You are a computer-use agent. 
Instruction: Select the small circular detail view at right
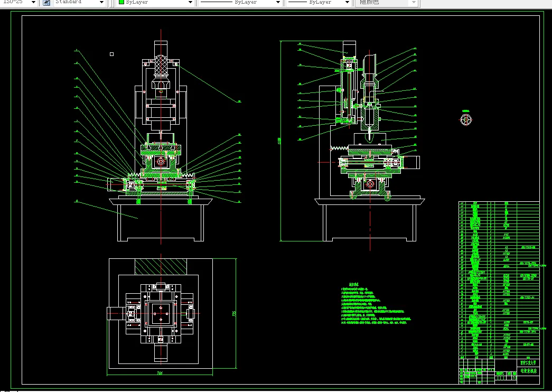click(466, 119)
